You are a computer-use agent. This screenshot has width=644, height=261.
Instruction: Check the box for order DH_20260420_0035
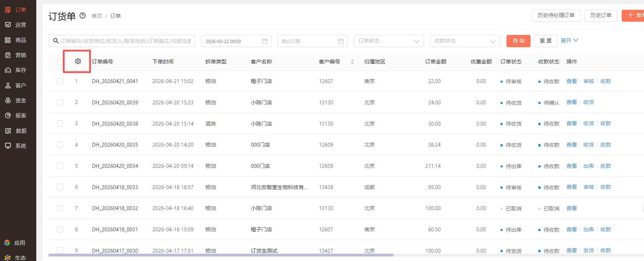click(x=60, y=144)
